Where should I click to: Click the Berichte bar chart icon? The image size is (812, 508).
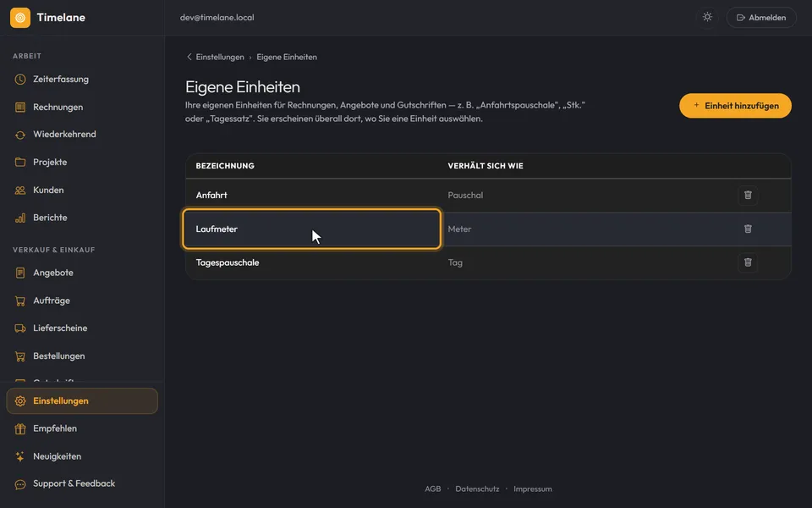pos(20,218)
